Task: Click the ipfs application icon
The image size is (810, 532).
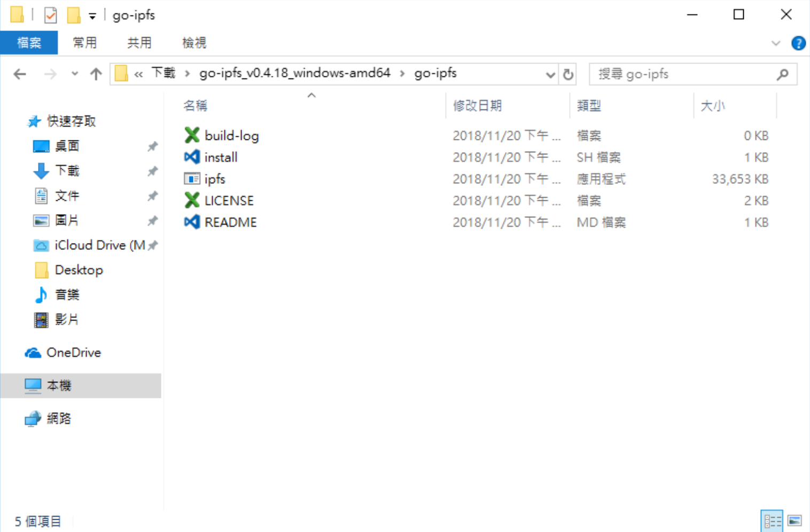Action: pos(192,178)
